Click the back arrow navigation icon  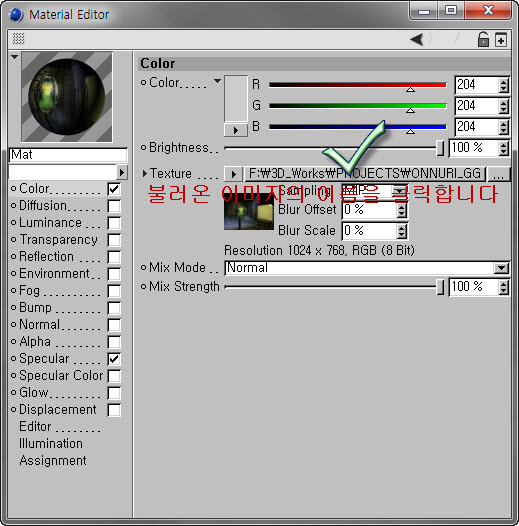point(417,40)
